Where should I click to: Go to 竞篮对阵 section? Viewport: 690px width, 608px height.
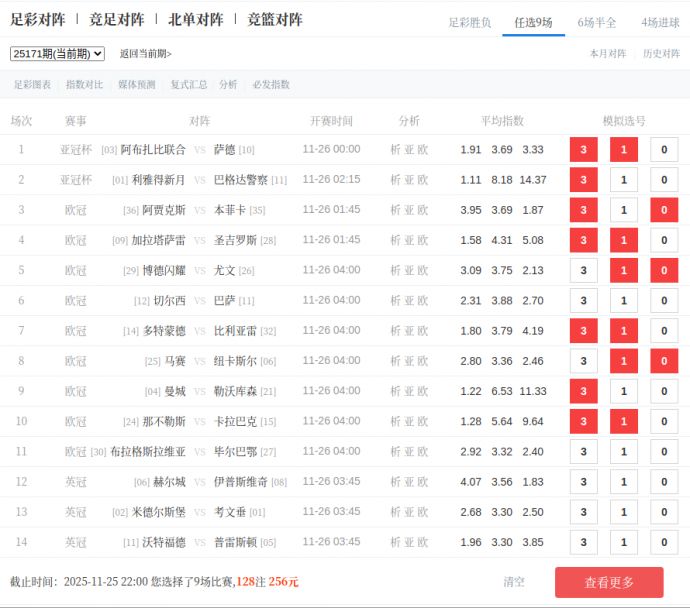(x=275, y=19)
